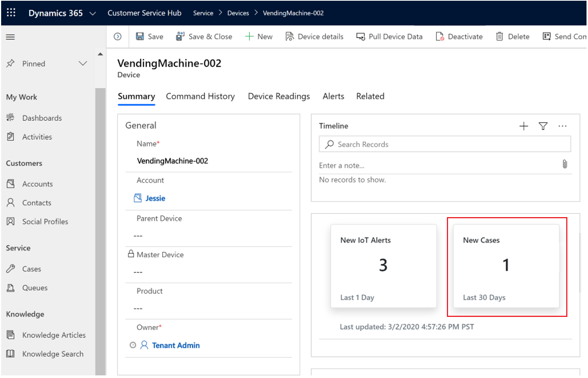Click the Queues icon in sidebar
The image size is (588, 378).
pyautogui.click(x=11, y=288)
